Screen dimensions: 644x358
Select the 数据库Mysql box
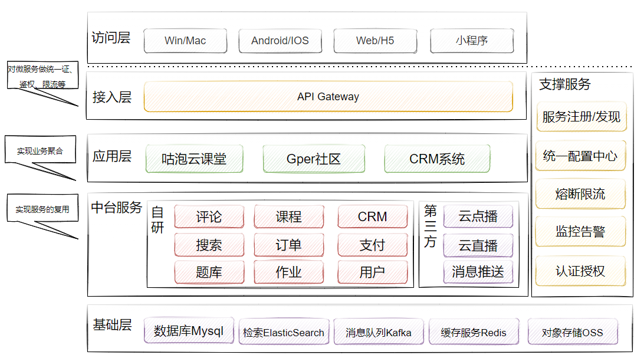[x=189, y=331]
